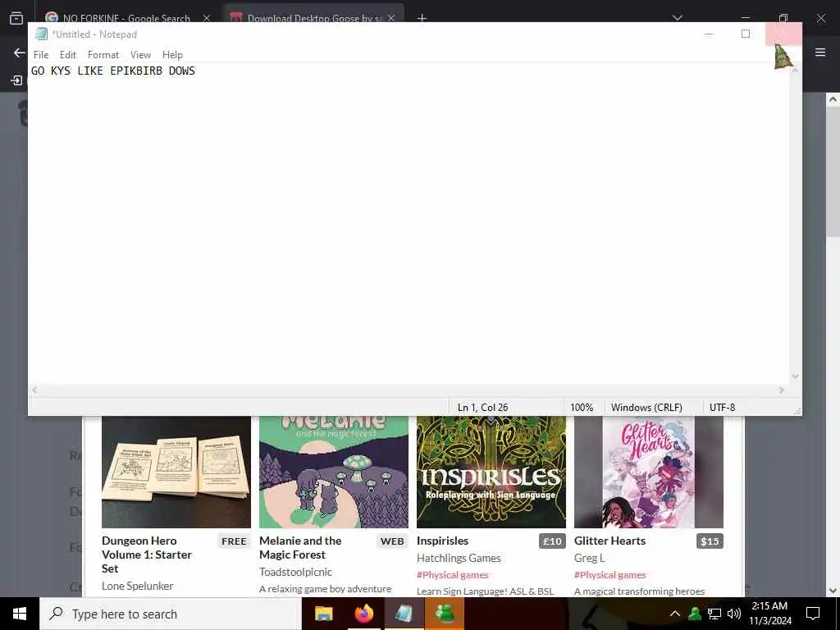Open Notepad from the taskbar
Image resolution: width=840 pixels, height=630 pixels.
(x=404, y=614)
